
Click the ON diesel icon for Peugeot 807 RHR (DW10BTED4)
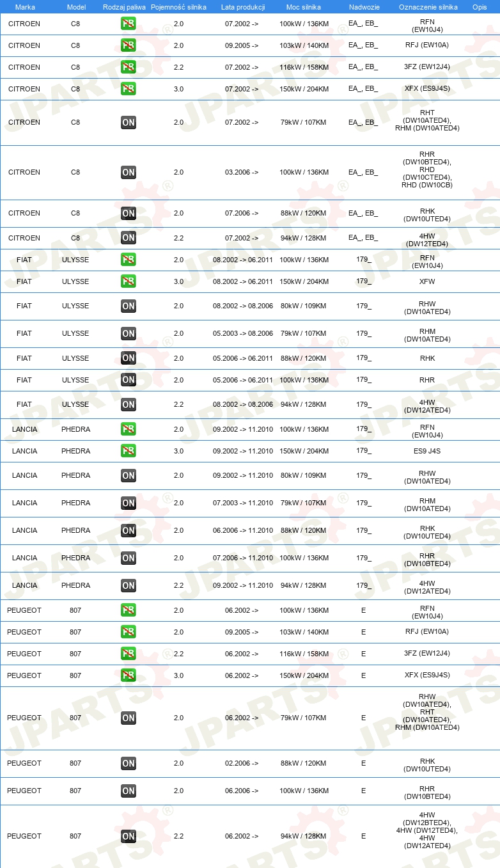click(x=129, y=791)
